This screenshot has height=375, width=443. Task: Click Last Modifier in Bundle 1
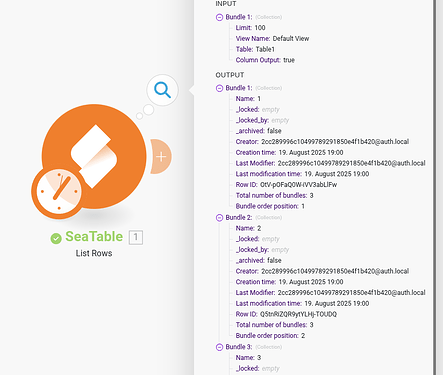[330, 163]
